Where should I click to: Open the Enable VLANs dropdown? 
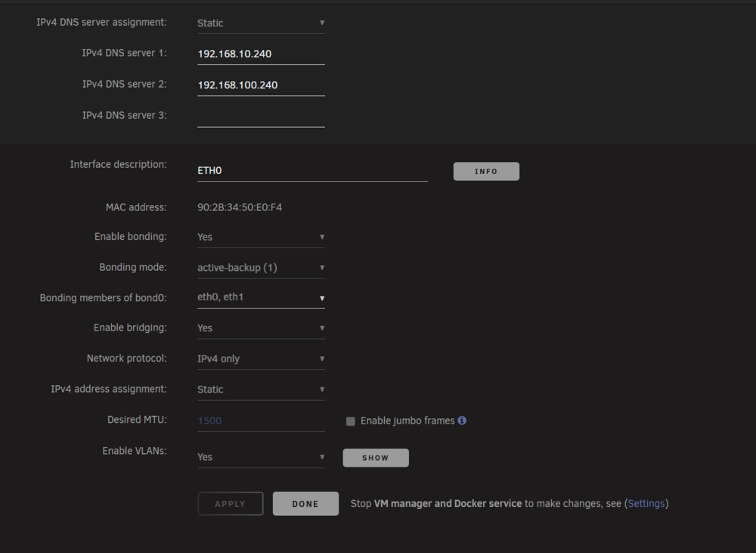click(x=261, y=457)
